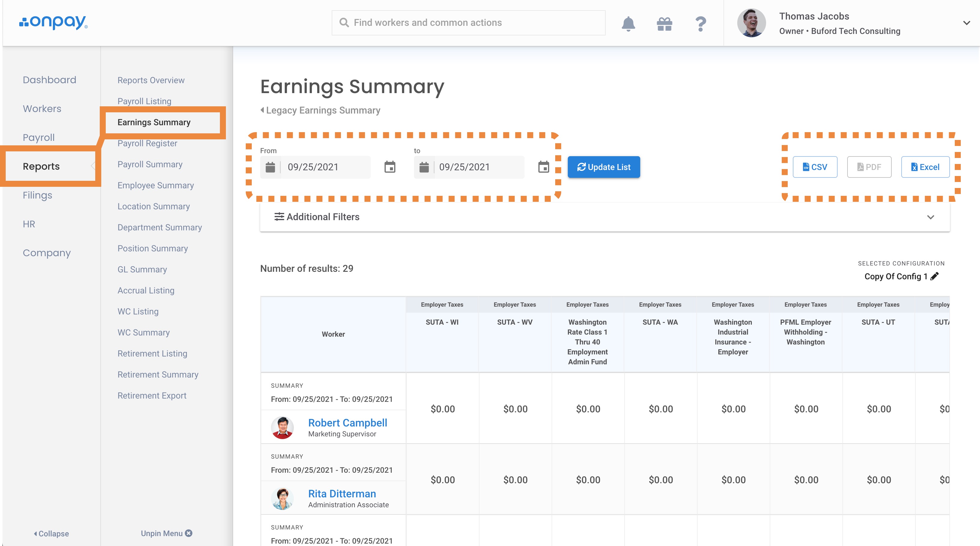Collapse the left sidebar

pos(51,533)
